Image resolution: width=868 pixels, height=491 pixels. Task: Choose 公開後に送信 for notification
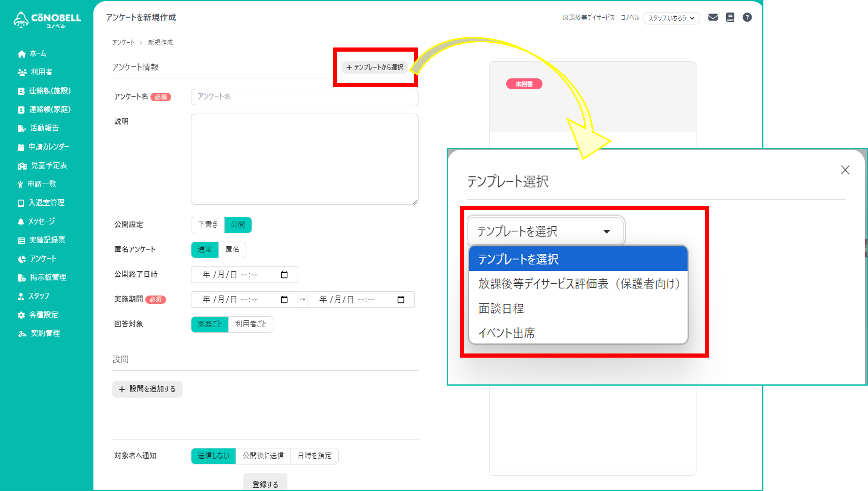coord(263,456)
